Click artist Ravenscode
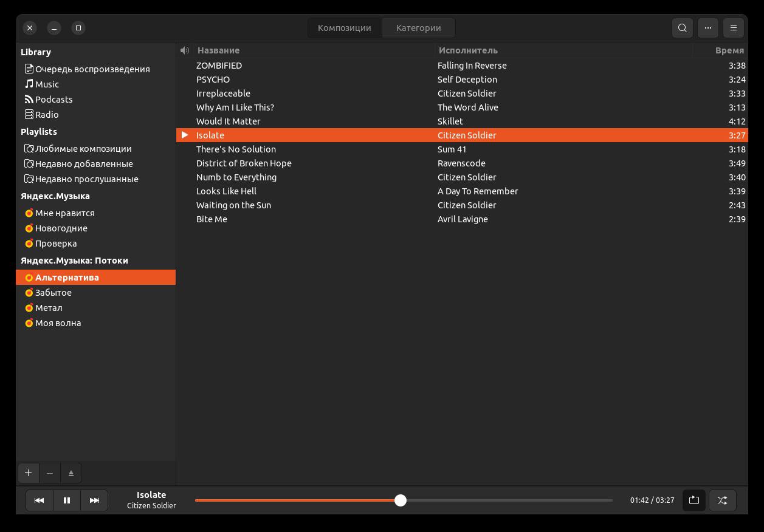This screenshot has height=532, width=764. point(461,163)
